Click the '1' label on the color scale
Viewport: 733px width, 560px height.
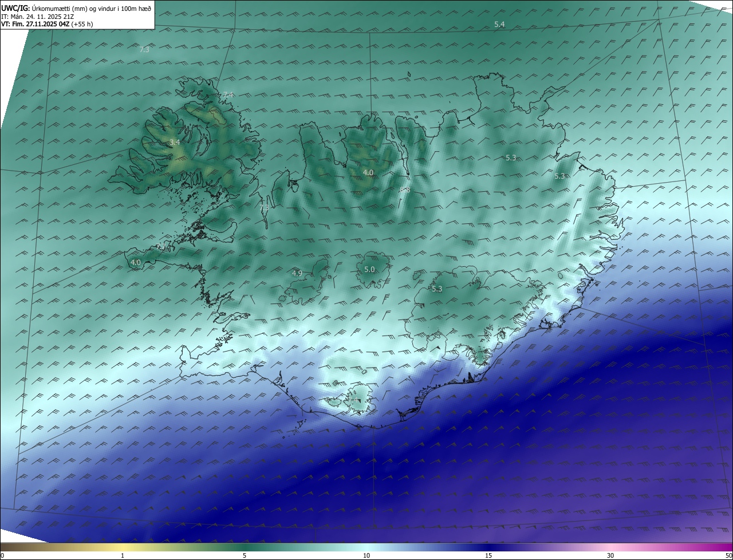click(x=123, y=555)
